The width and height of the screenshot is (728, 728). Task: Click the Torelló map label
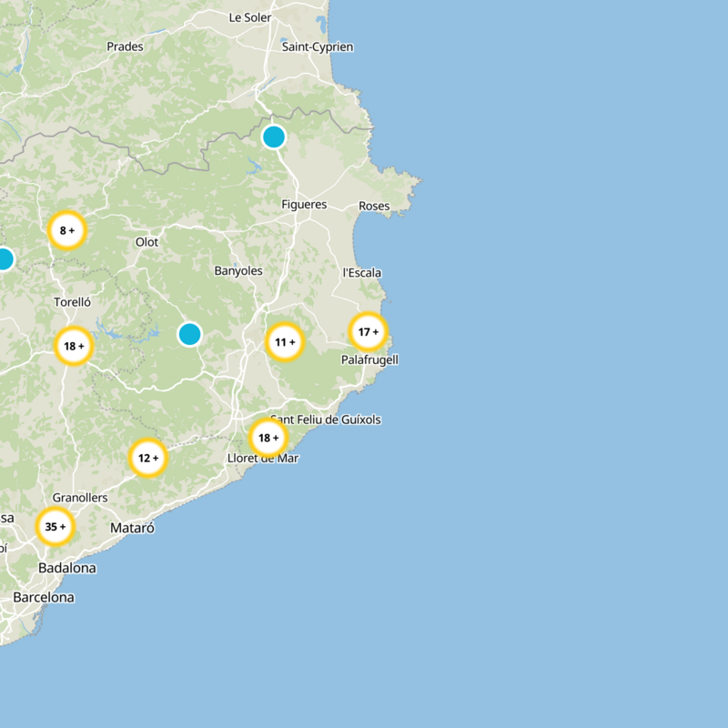pyautogui.click(x=73, y=302)
